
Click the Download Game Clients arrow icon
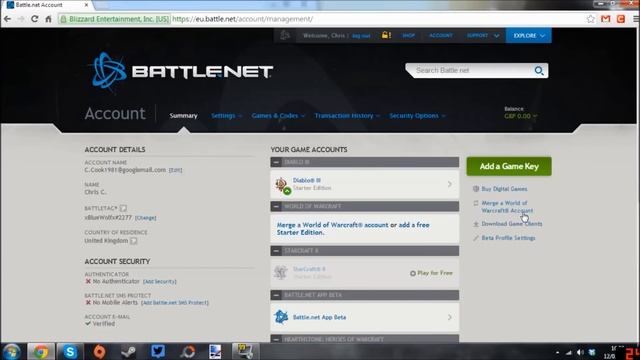[476, 224]
